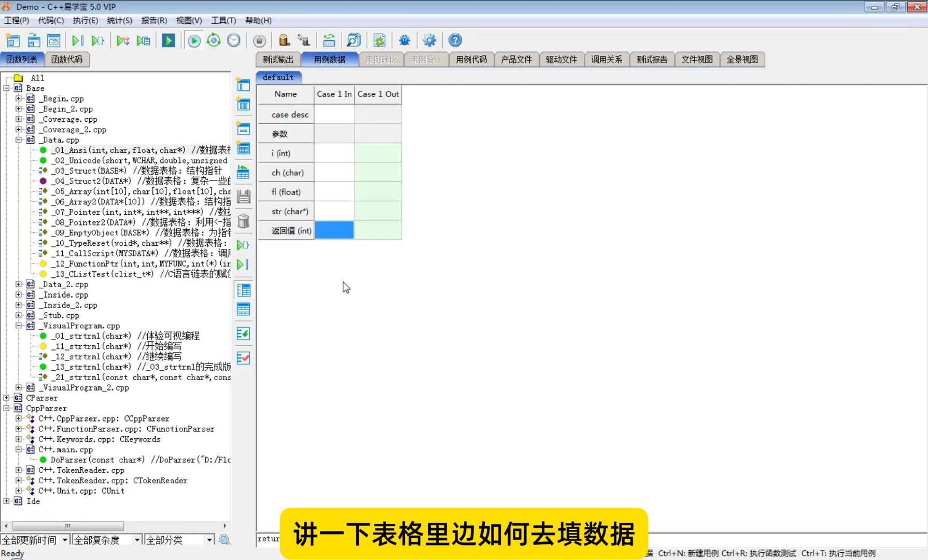Switch to the 全景视图 tab

[x=742, y=59]
